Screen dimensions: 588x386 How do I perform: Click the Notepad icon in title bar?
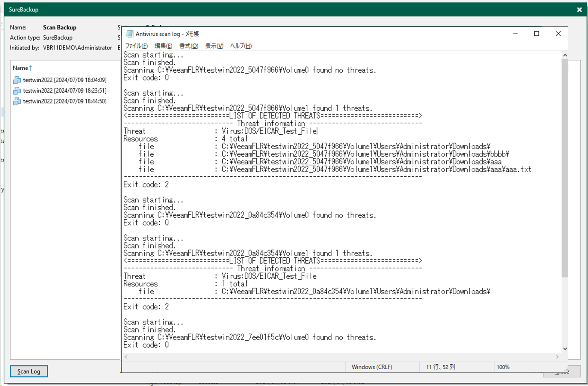[130, 34]
